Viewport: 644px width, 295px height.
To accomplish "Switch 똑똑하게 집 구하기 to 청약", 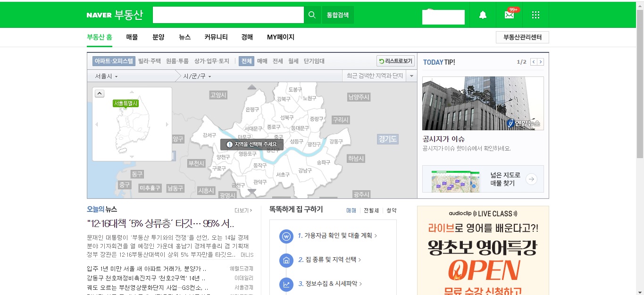I will (x=392, y=211).
